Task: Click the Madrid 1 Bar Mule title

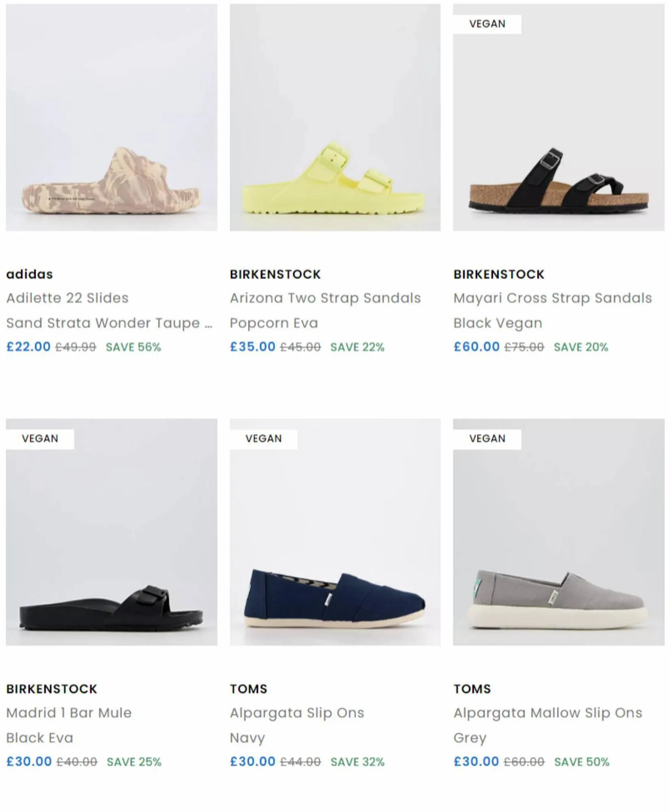Action: tap(69, 713)
